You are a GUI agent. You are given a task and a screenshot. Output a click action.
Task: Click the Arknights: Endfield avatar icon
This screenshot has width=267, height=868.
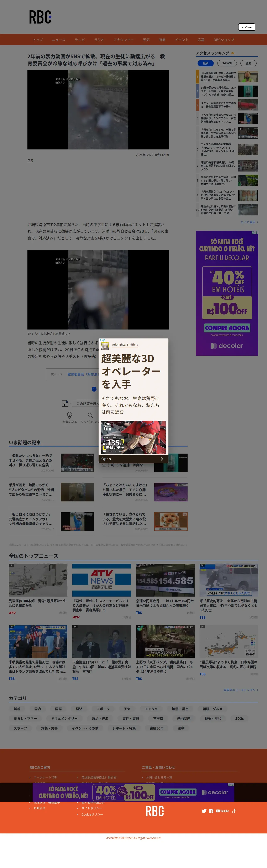click(105, 346)
